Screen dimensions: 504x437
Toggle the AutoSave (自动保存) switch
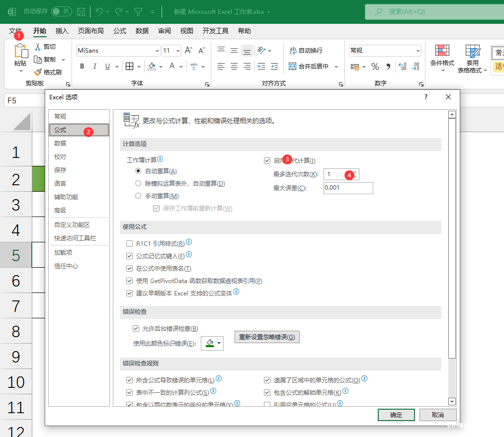point(62,11)
